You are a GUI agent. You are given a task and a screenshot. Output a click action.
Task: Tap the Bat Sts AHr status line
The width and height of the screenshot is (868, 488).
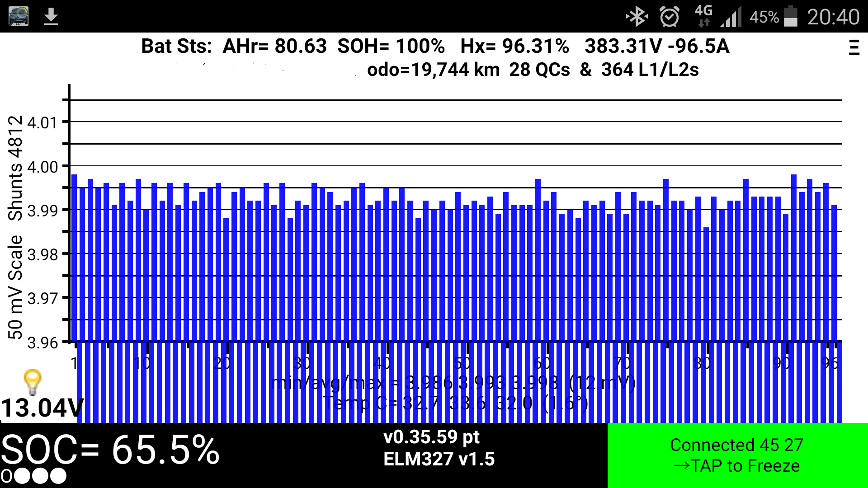[435, 46]
